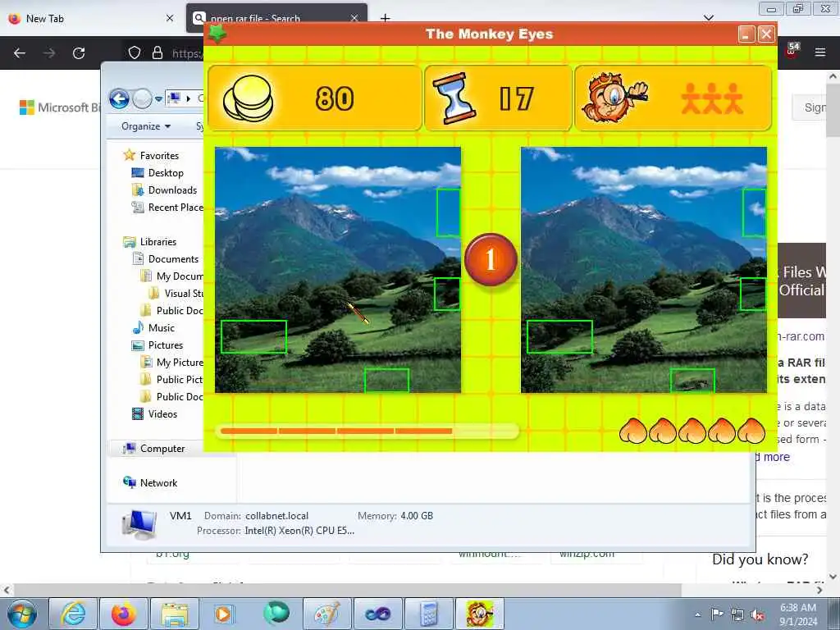Go back in Firefox
Image resolution: width=840 pixels, height=630 pixels.
pos(20,53)
